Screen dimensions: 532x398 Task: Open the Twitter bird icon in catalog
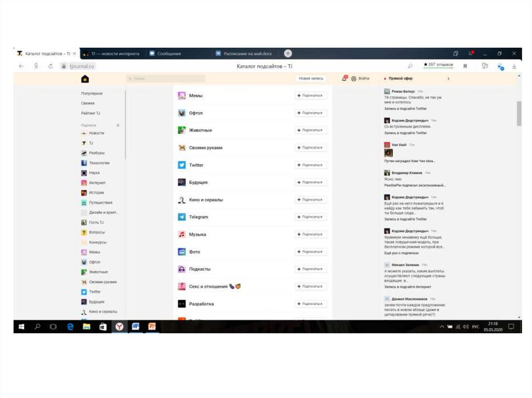[x=182, y=165]
